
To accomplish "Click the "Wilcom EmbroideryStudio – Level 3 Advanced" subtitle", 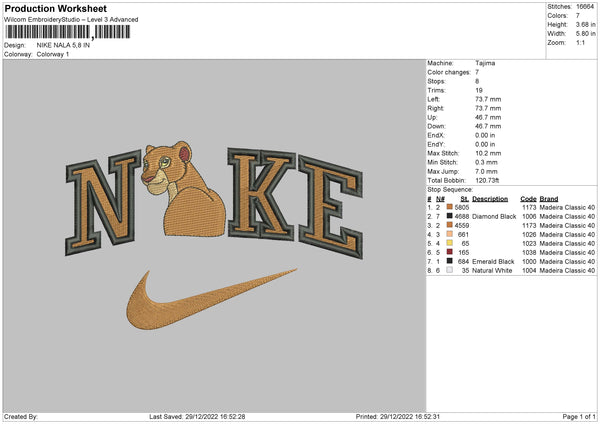I will [71, 20].
